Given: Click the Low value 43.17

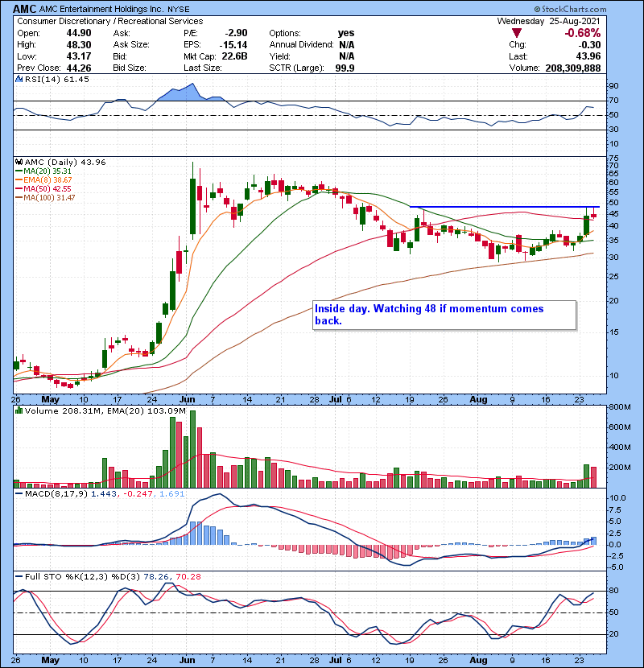Looking at the screenshot, I should click(x=79, y=56).
